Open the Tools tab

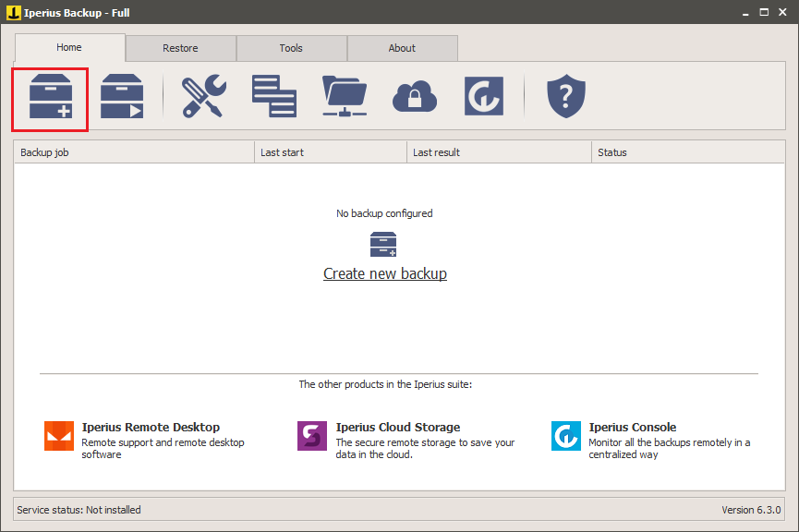tap(291, 48)
